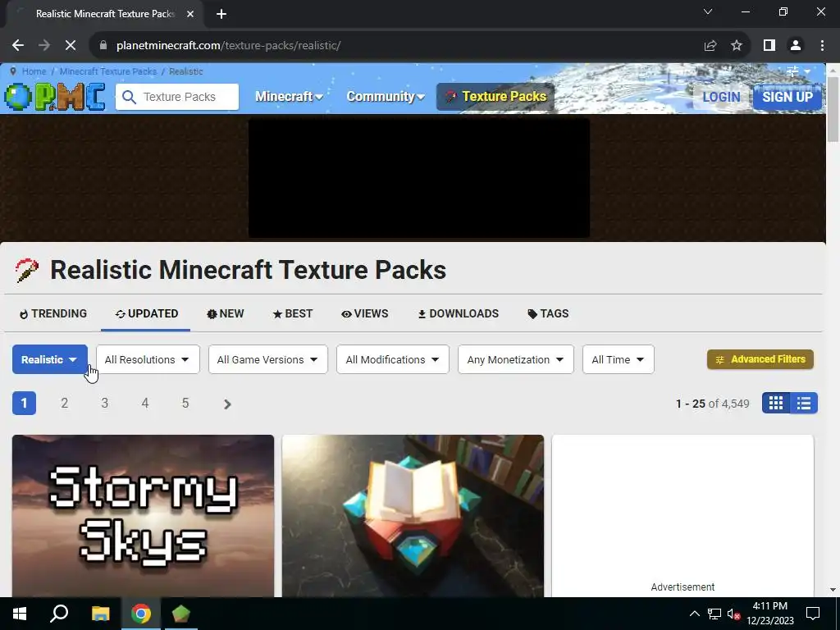
Task: Expand the Community nav menu
Action: 386,97
